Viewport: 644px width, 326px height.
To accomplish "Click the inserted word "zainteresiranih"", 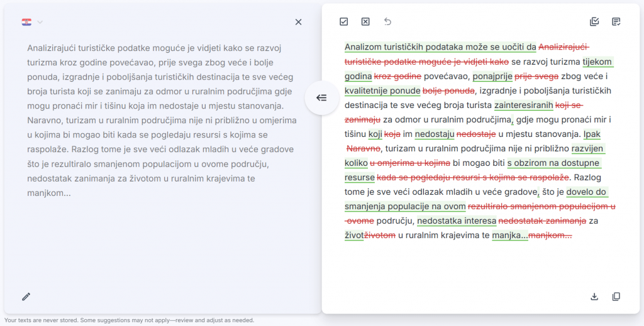I will [x=524, y=105].
